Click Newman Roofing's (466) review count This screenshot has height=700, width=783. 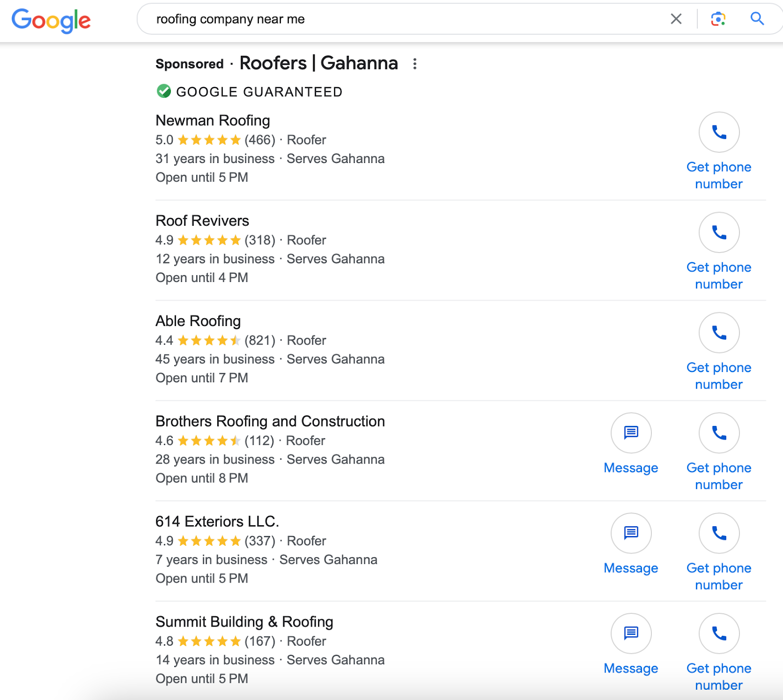260,140
